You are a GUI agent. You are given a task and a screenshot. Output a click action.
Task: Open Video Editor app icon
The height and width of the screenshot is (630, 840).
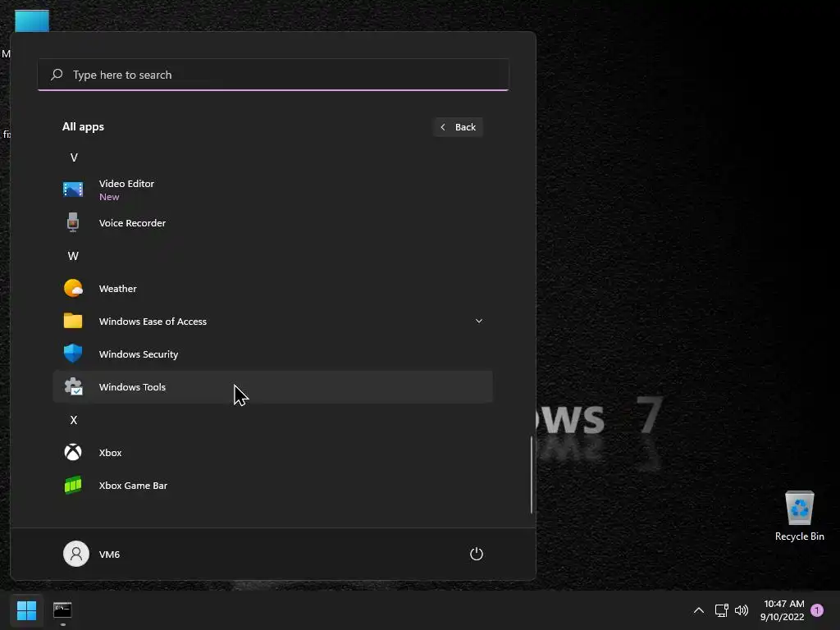click(x=73, y=189)
